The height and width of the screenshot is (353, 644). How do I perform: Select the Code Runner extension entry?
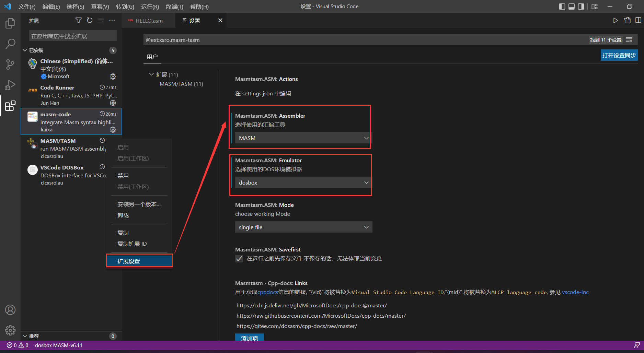[71, 95]
